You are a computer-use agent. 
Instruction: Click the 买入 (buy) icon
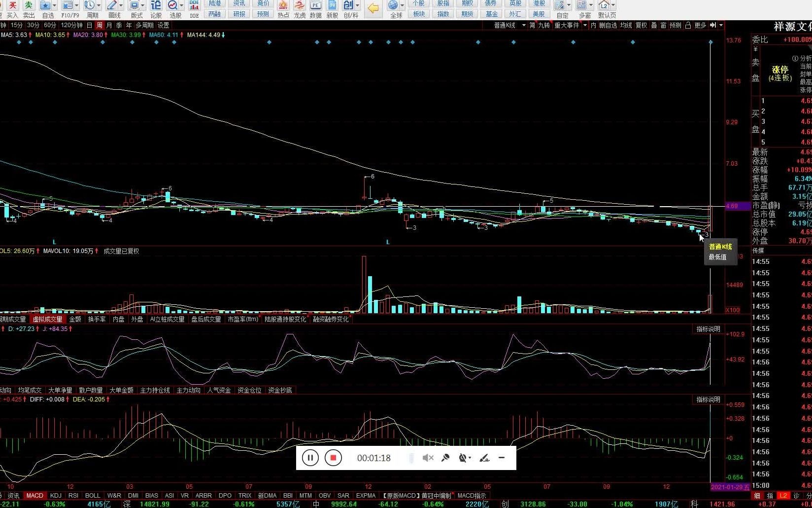[12, 5]
